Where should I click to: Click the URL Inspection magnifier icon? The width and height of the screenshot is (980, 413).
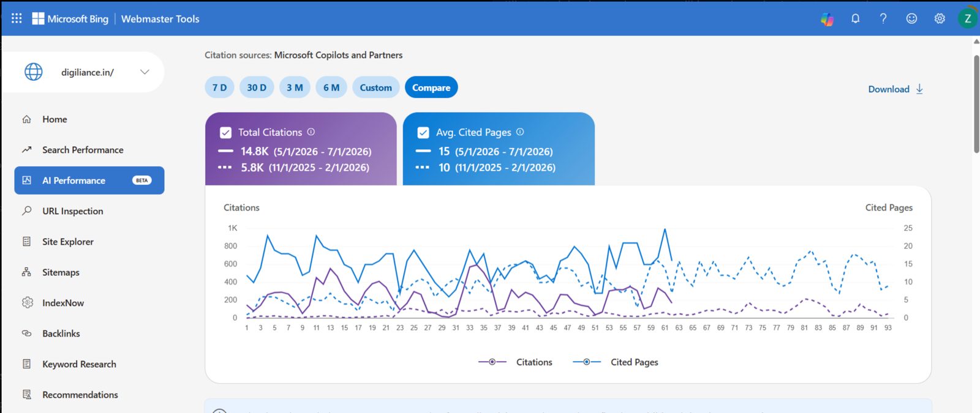click(26, 211)
